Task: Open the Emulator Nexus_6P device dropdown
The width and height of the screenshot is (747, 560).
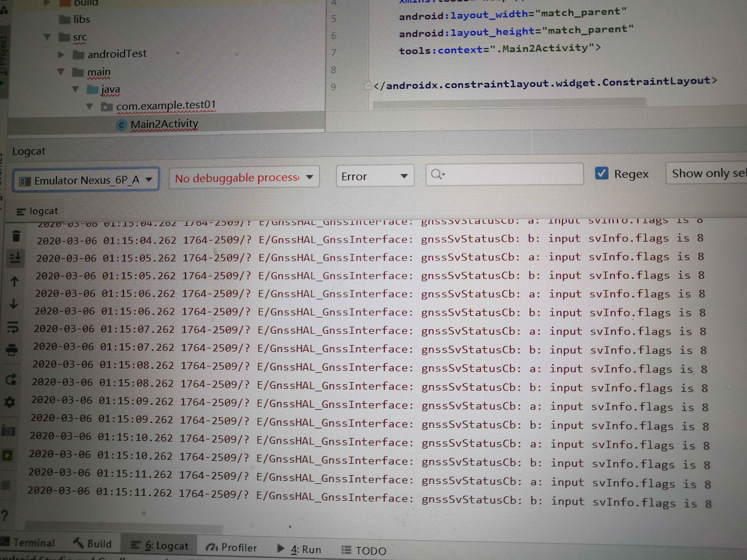Action: click(x=86, y=180)
